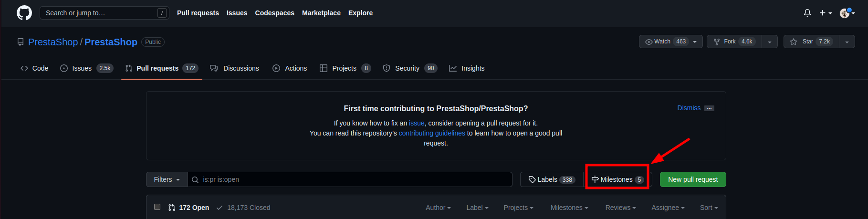868x219 pixels.
Task: Open the PrestaShop repository name link
Action: tap(111, 42)
